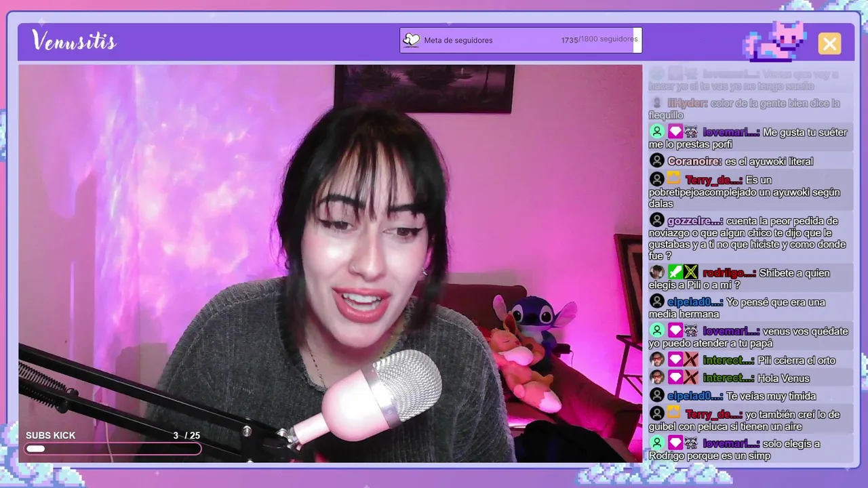Click the Coranoire username
The height and width of the screenshot is (488, 868).
click(695, 161)
